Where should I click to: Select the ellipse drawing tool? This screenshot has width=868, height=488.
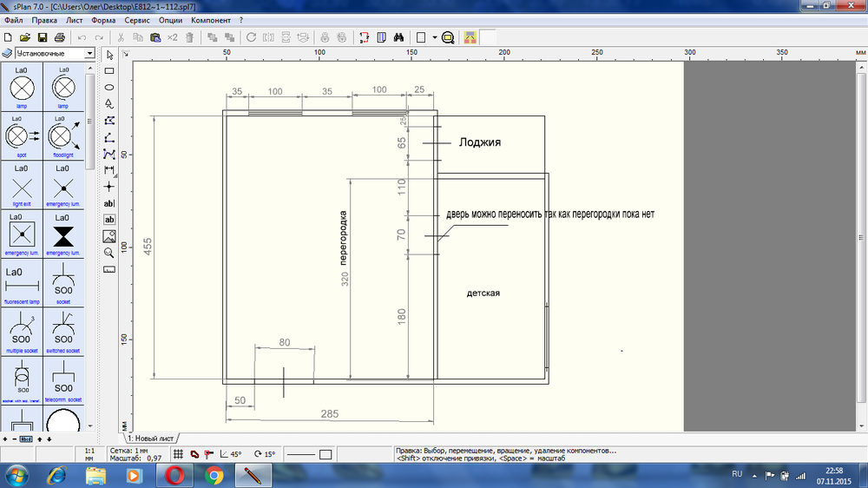pos(109,88)
